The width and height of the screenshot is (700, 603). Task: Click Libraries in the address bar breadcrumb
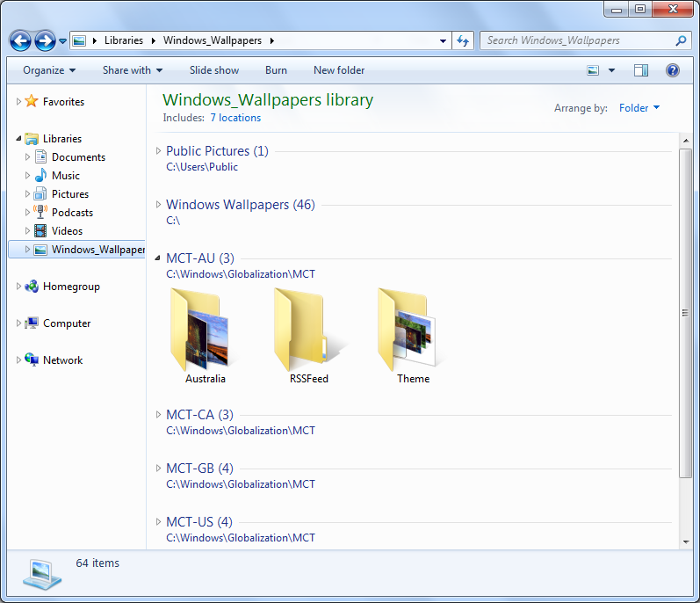(124, 40)
